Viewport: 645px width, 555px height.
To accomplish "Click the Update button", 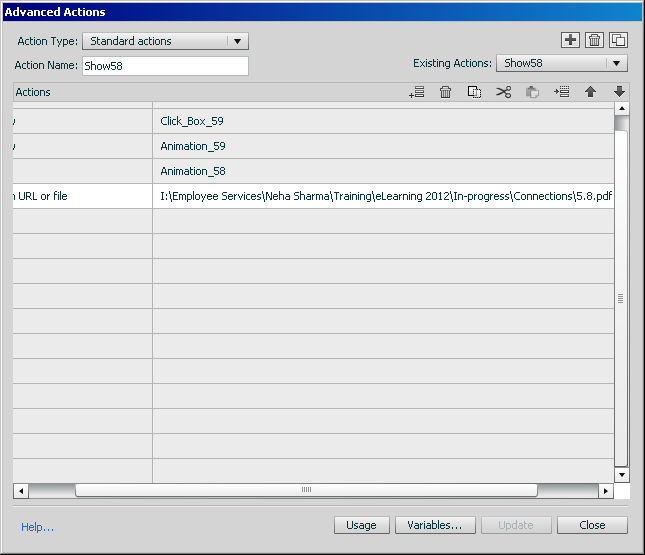I will (516, 525).
